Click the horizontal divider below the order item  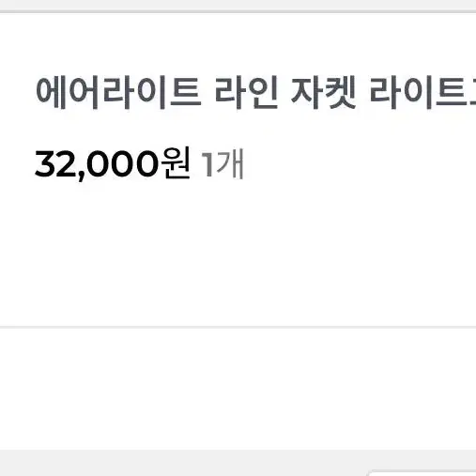point(238,327)
